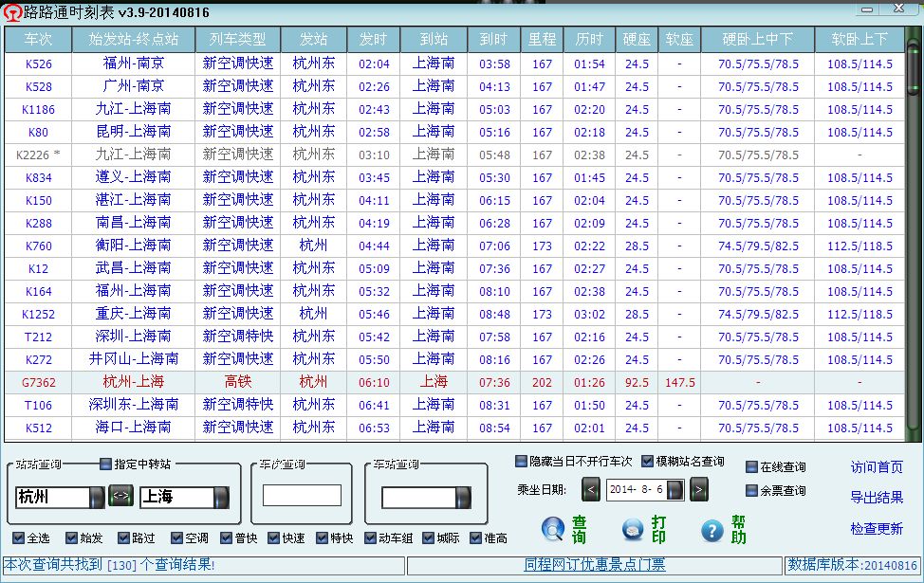Click 帮助 help button text
Viewport: 924px width, 583px height.
coord(739,529)
